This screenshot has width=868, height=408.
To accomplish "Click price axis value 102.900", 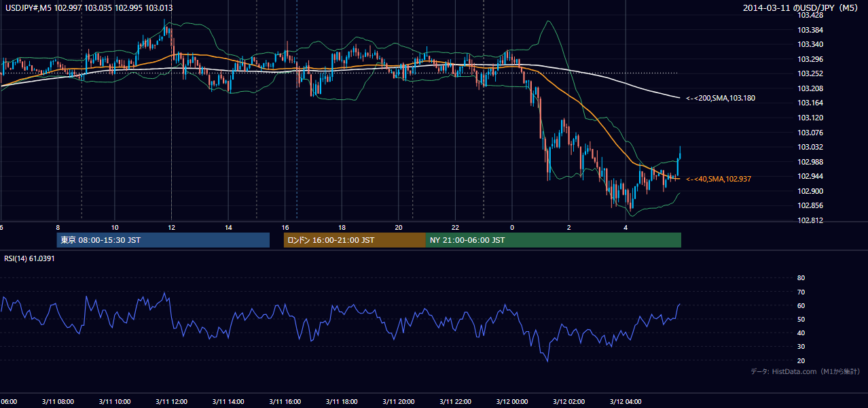I will pos(810,191).
